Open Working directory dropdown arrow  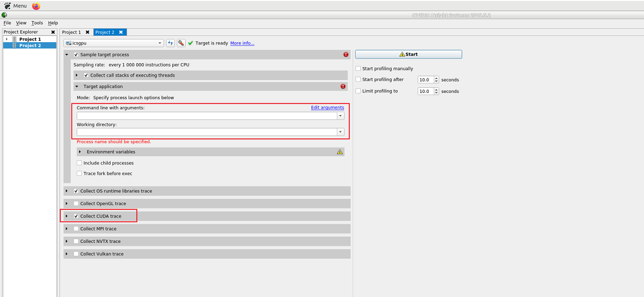(x=341, y=132)
